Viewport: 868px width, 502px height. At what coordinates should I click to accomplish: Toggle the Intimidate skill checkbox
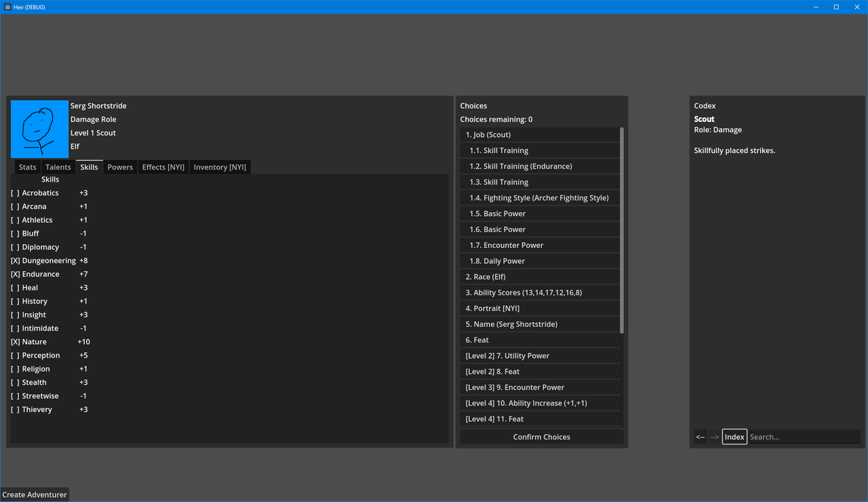click(x=15, y=329)
